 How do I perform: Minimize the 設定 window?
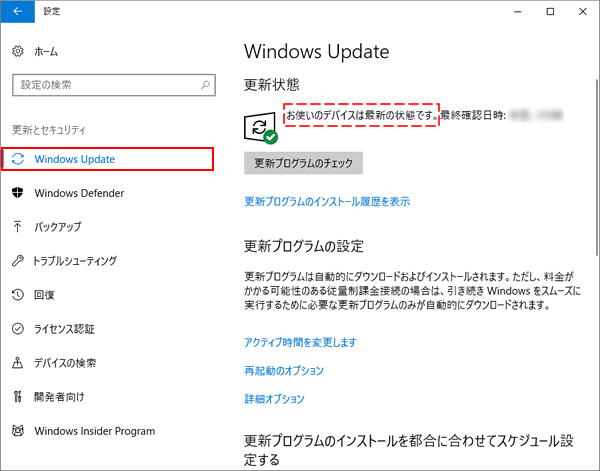point(518,11)
